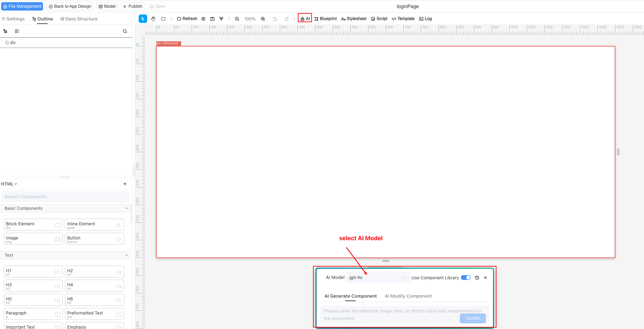Open the Stylesheet editor
Viewport: 644px width, 329px height.
354,19
